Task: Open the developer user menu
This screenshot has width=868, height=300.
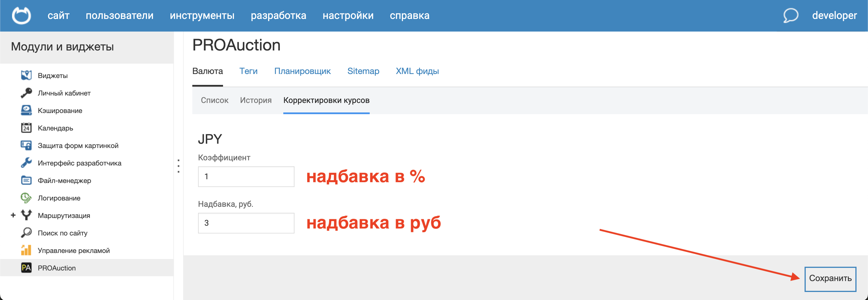Action: click(834, 15)
